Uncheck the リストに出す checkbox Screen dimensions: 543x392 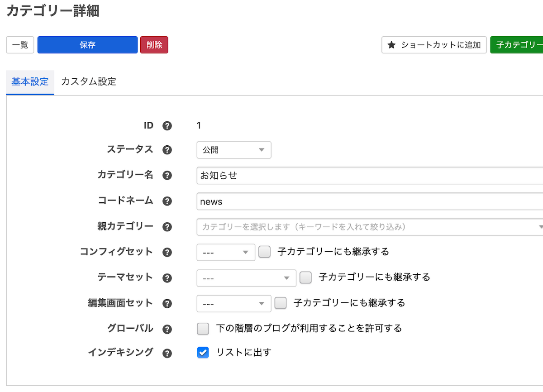click(203, 353)
